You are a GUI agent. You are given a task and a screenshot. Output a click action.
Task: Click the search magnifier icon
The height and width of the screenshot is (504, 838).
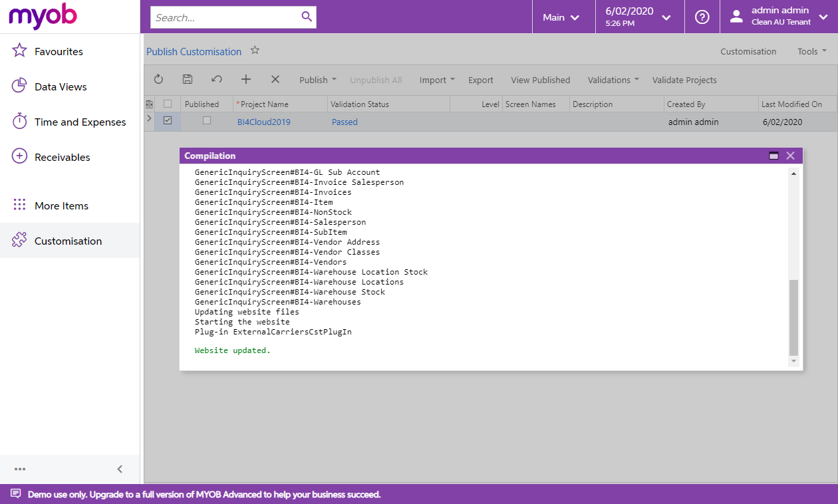click(x=307, y=17)
